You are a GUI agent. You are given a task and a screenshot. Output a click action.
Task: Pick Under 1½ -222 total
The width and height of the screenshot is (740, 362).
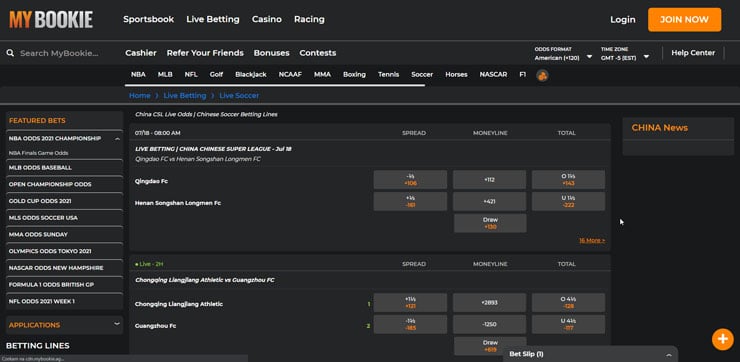(x=568, y=202)
